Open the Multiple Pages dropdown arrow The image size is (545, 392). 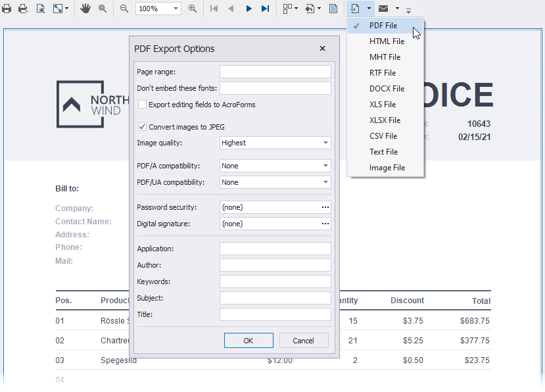click(296, 9)
